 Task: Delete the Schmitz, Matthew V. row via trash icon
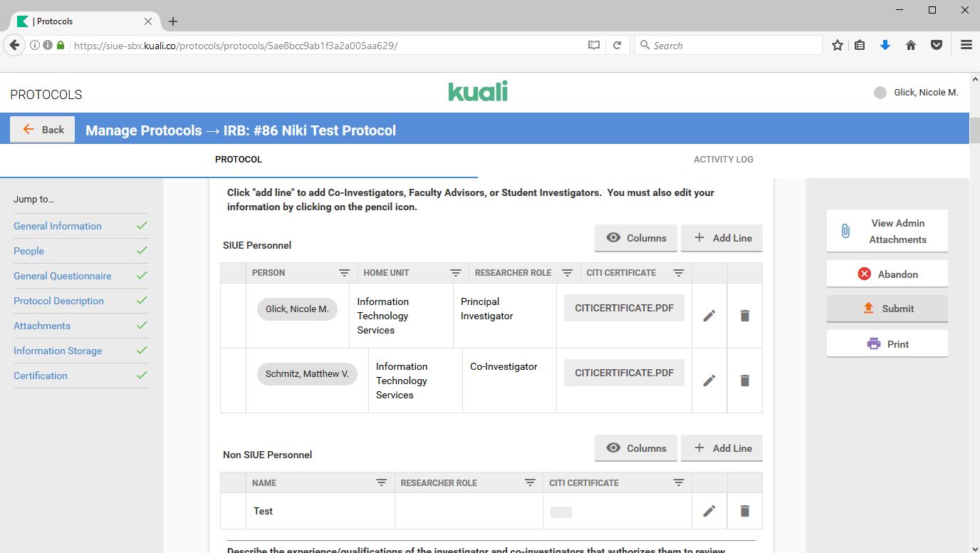click(x=744, y=381)
